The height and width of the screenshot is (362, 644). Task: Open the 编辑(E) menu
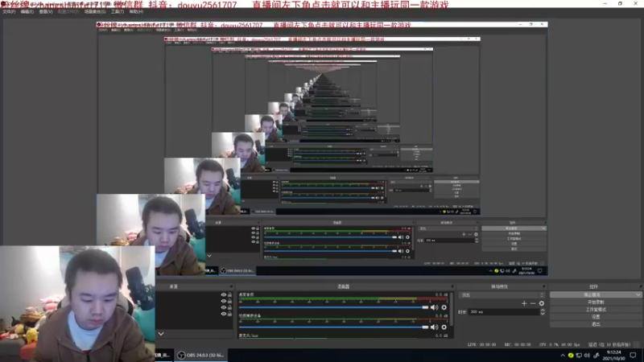(27, 12)
